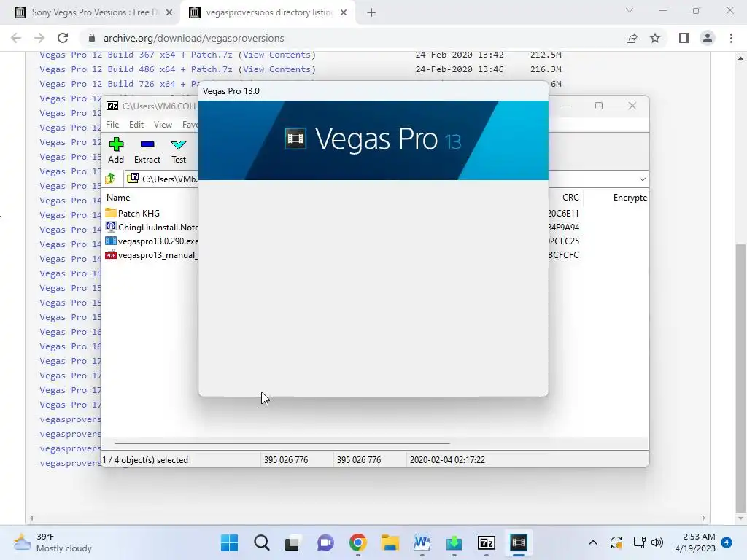
Task: Open the Edit menu in 7-Zip
Action: pos(136,124)
